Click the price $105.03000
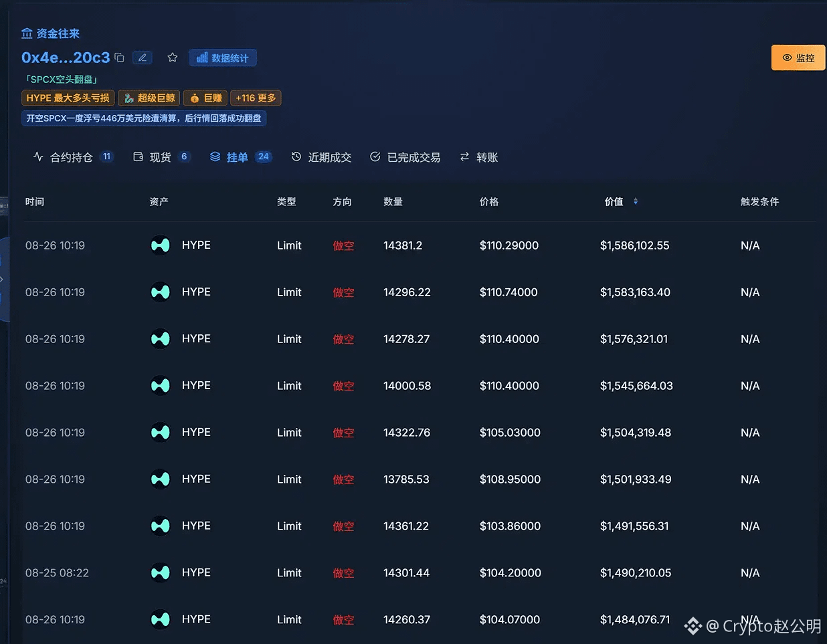The height and width of the screenshot is (644, 827). pos(510,433)
